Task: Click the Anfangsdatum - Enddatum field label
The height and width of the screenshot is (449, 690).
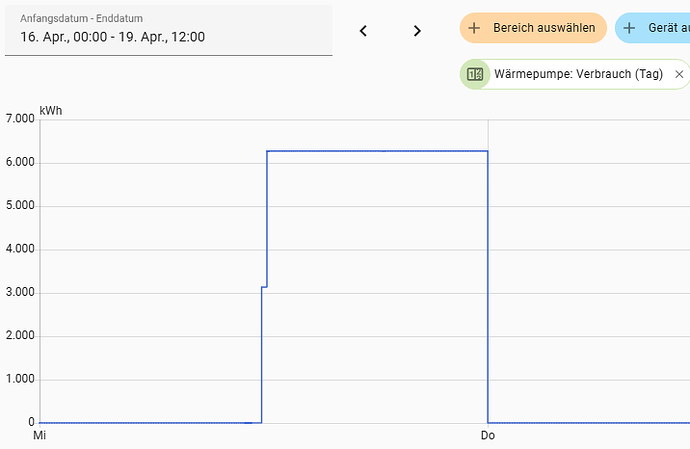Action: [81, 18]
